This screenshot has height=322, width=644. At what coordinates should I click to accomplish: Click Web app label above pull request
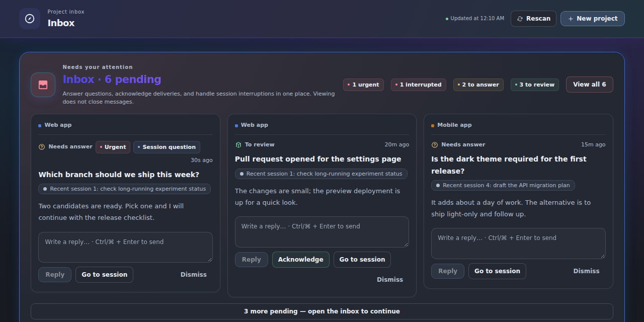[255, 125]
